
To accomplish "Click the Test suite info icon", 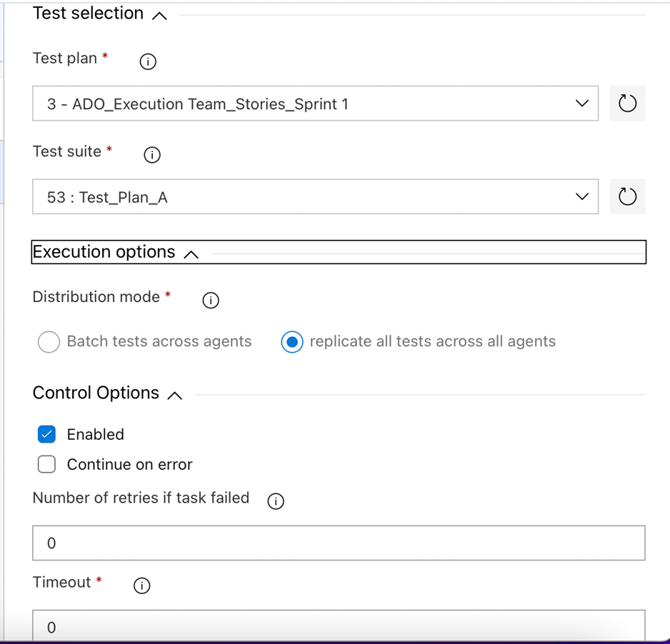I will [x=152, y=155].
